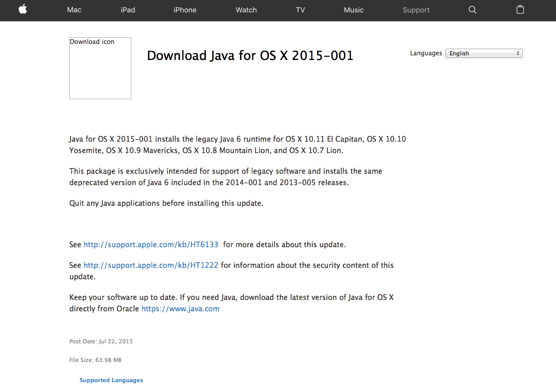Screen dimensions: 556x392
Task: Open the Music nav item
Action: point(354,10)
